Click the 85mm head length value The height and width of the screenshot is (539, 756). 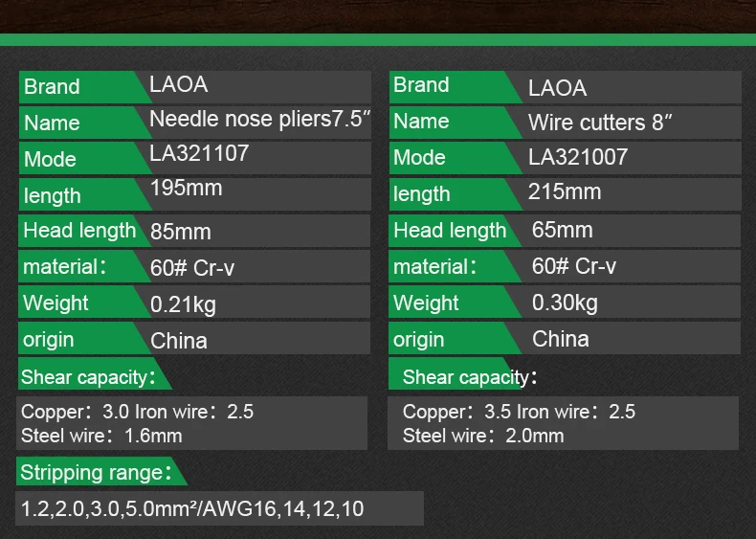pos(180,232)
